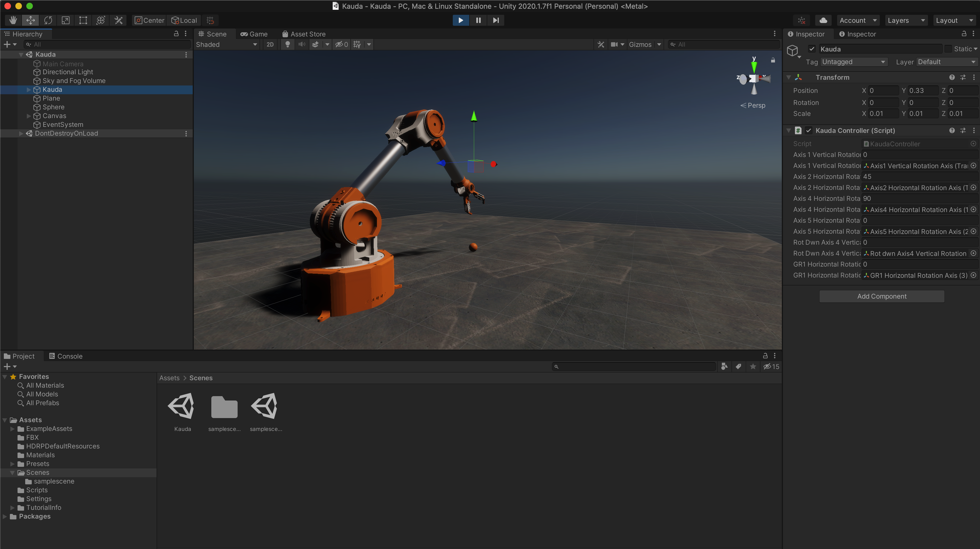The width and height of the screenshot is (980, 549).
Task: Select Directional Light in Hierarchy
Action: pyautogui.click(x=68, y=72)
